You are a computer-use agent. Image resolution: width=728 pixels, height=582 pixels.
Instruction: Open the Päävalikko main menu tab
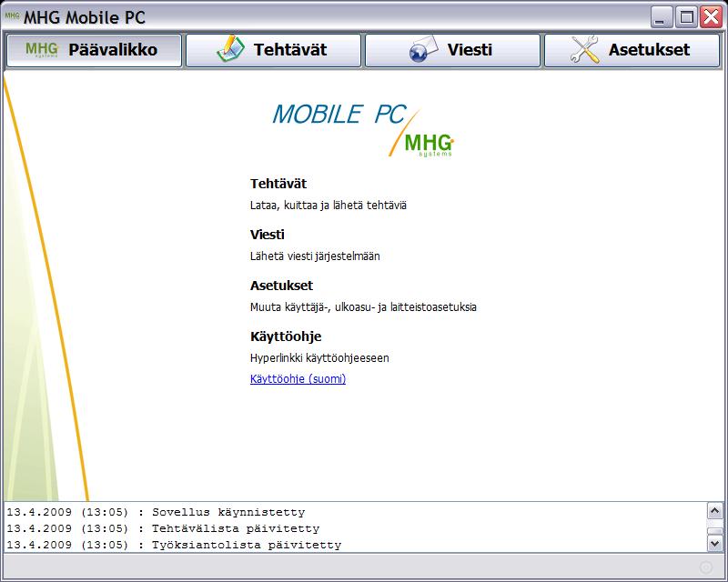click(x=95, y=50)
